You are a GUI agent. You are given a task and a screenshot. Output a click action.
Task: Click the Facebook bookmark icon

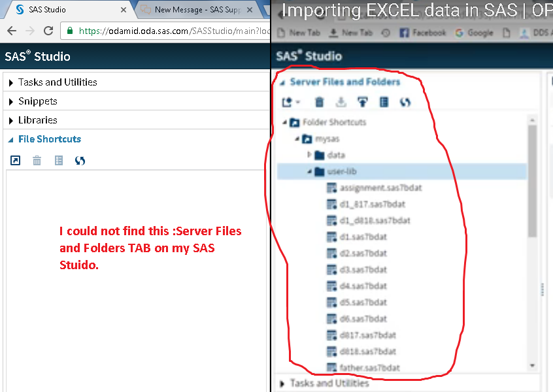(x=404, y=33)
